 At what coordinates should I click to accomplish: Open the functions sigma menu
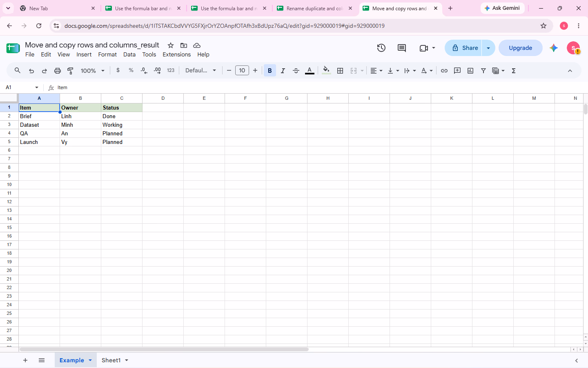(x=514, y=71)
